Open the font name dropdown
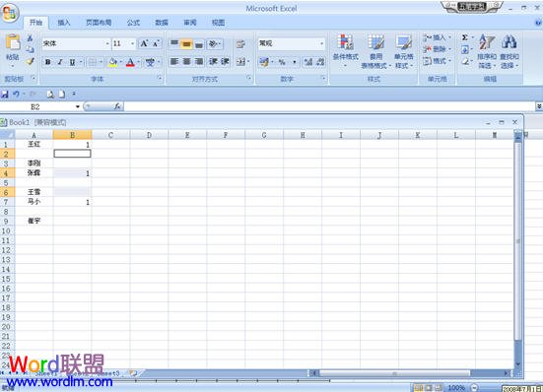Image resolution: width=543 pixels, height=392 pixels. (x=107, y=43)
